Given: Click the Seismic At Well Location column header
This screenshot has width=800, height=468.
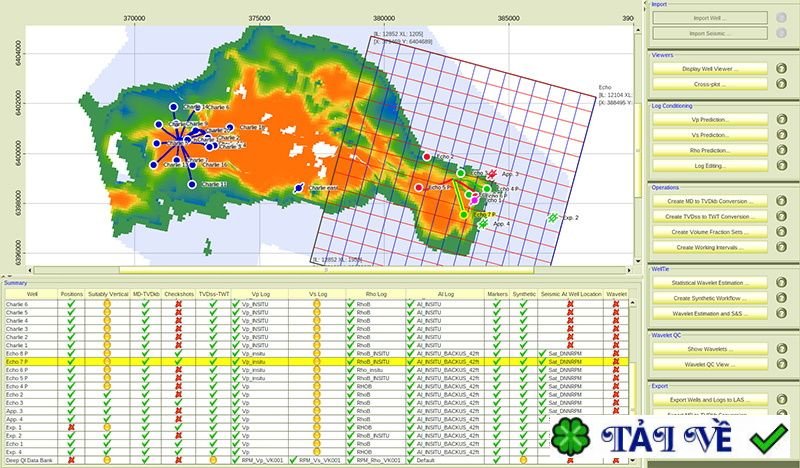Looking at the screenshot, I should coord(570,294).
